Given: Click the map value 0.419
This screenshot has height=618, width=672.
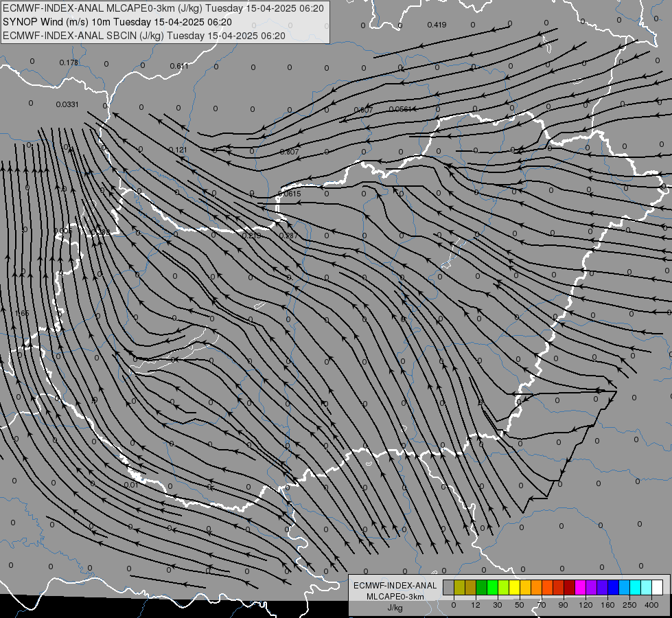Looking at the screenshot, I should 437,25.
